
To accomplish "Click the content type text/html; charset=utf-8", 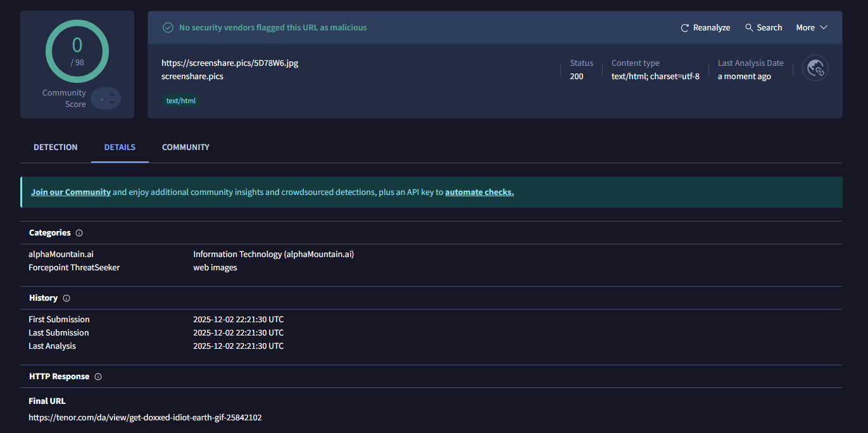I will 655,77.
